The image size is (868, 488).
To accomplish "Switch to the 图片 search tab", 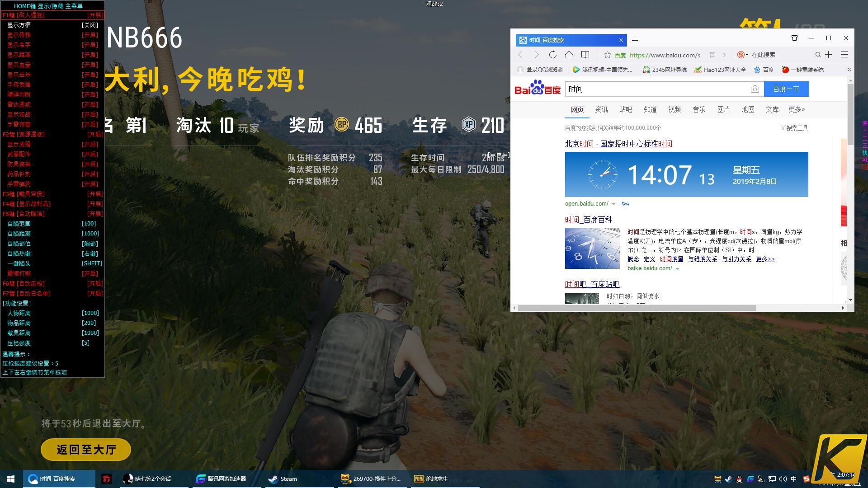I will [723, 110].
